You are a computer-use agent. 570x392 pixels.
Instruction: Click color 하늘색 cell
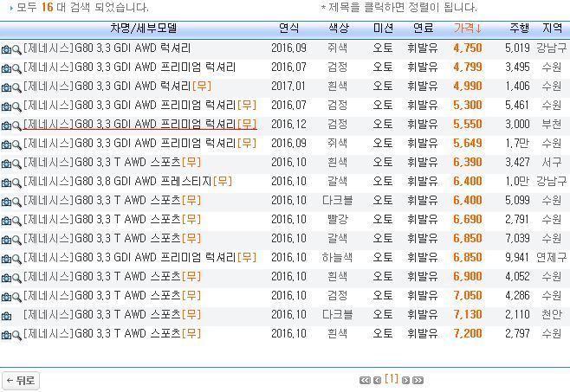pos(337,258)
